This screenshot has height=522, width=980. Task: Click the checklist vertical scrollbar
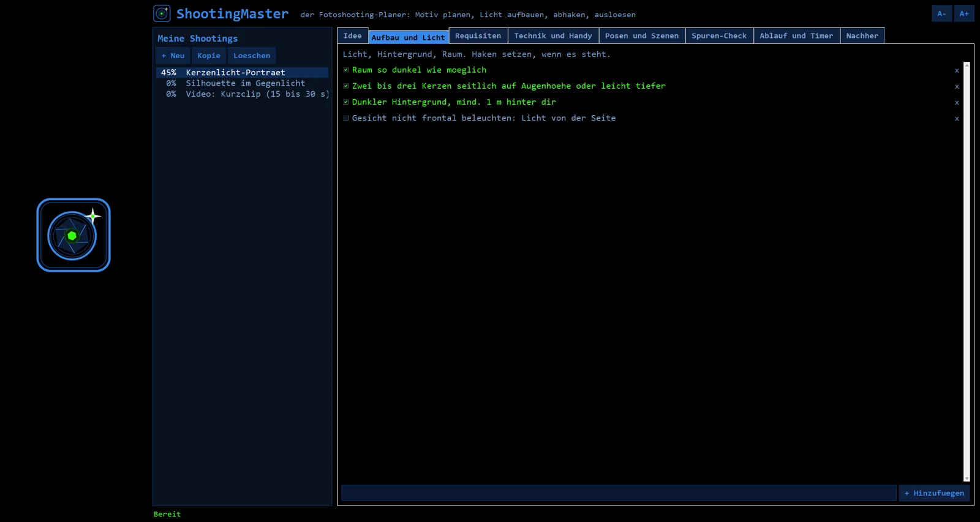pyautogui.click(x=967, y=272)
